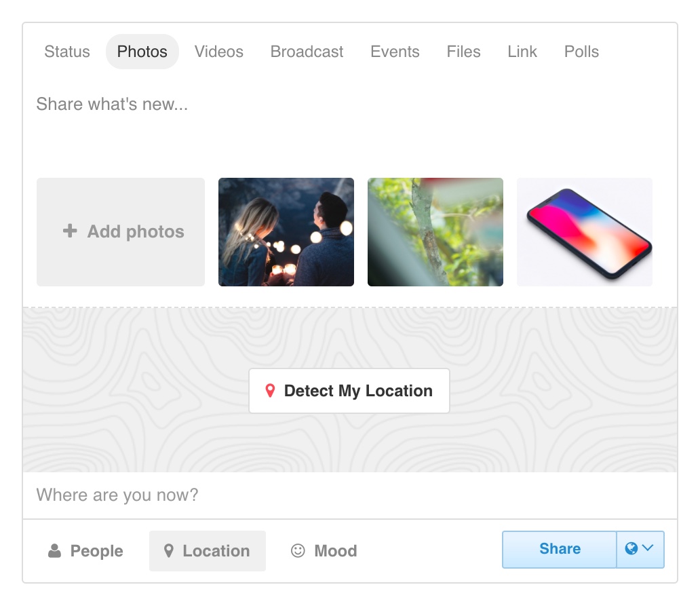Expand the privacy dropdown chevron beside Share
The image size is (700, 608).
click(648, 548)
